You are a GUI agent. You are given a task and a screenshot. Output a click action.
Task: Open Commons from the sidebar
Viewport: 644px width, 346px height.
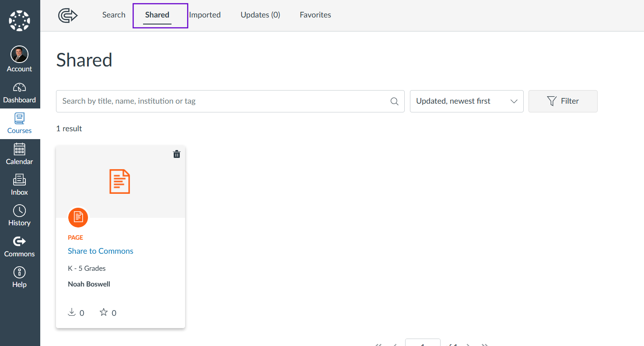pos(20,247)
